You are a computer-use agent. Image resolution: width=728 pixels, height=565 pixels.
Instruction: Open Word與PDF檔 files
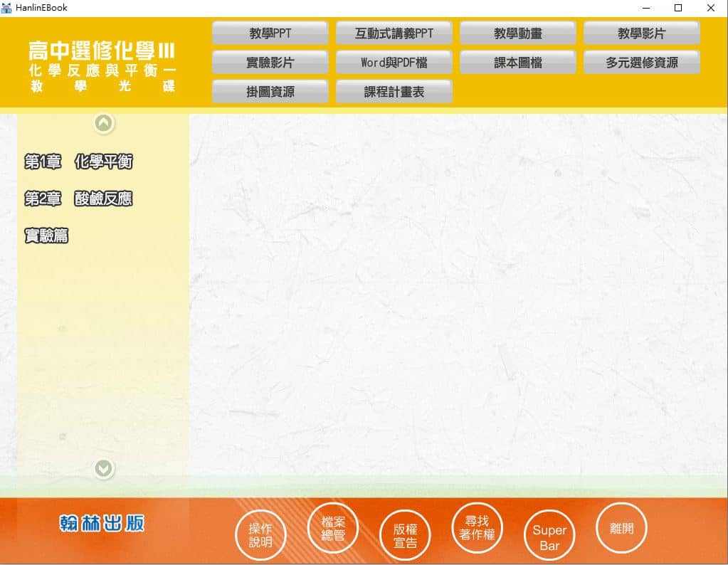394,63
